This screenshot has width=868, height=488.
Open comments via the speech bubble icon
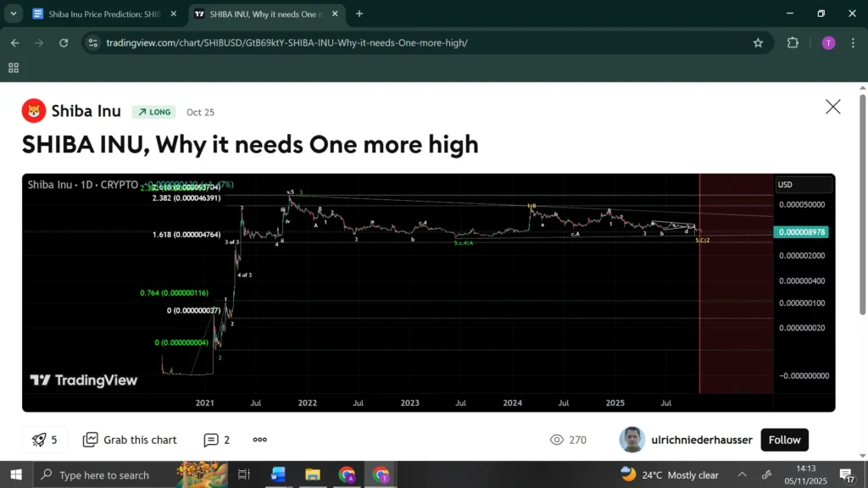tap(209, 440)
